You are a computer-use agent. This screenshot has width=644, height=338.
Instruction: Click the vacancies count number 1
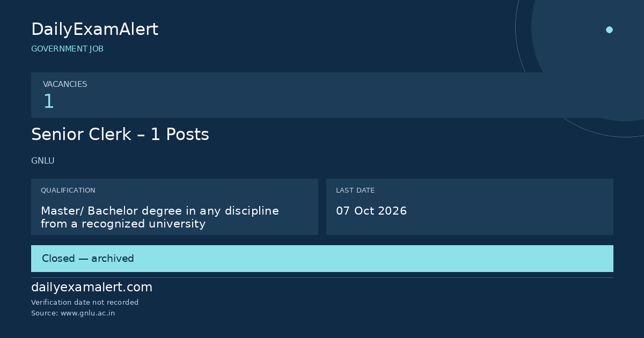point(48,101)
